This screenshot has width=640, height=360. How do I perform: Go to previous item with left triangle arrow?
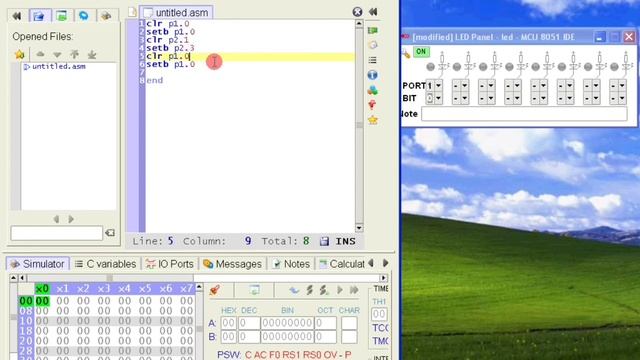(x=56, y=220)
